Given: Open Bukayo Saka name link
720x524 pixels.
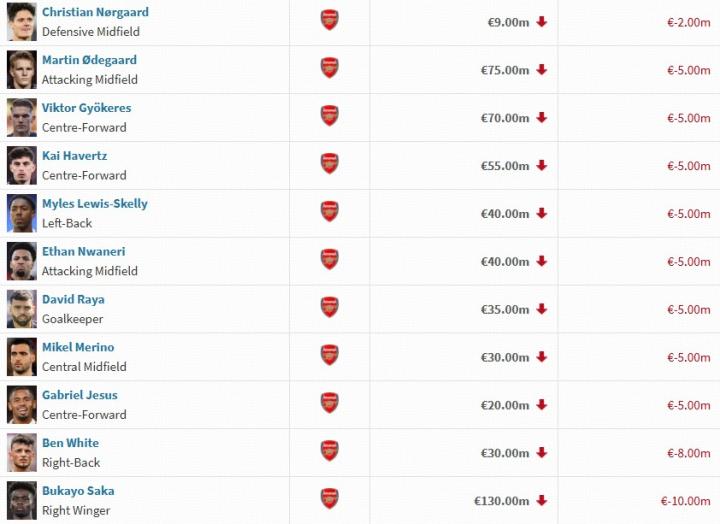Looking at the screenshot, I should 78,491.
